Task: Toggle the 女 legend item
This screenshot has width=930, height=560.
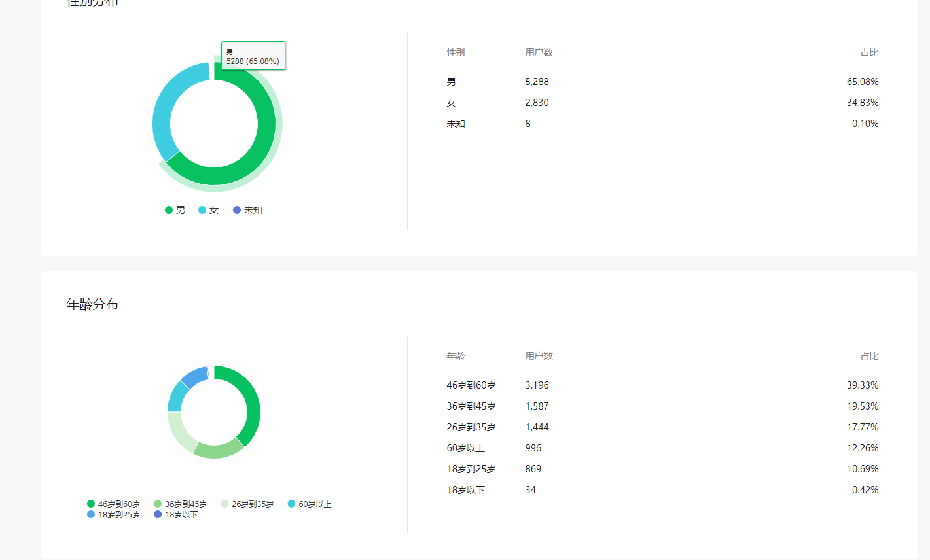Action: pos(208,210)
